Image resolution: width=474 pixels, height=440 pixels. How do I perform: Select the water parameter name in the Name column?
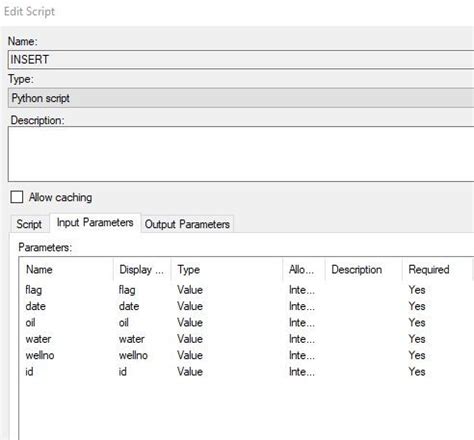38,339
